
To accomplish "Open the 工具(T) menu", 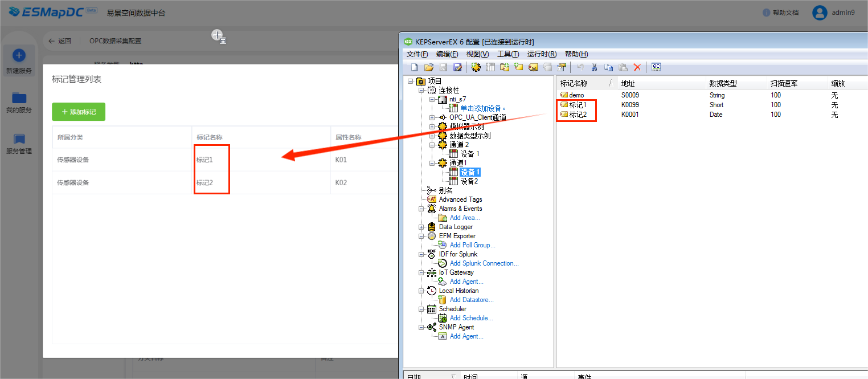I will point(508,54).
